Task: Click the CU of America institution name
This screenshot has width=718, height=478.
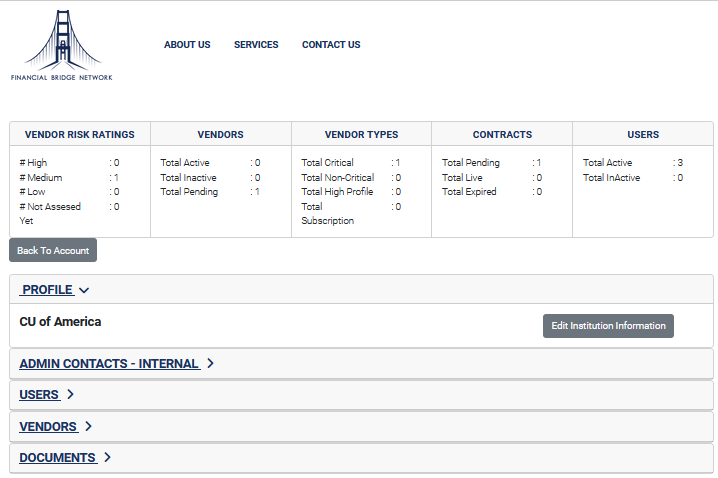Action: (x=60, y=322)
